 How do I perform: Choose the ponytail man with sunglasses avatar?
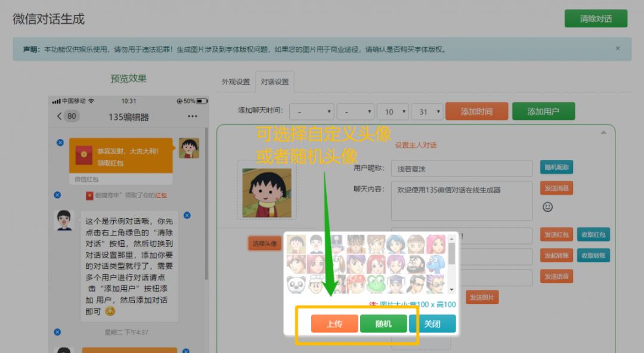coord(416,284)
